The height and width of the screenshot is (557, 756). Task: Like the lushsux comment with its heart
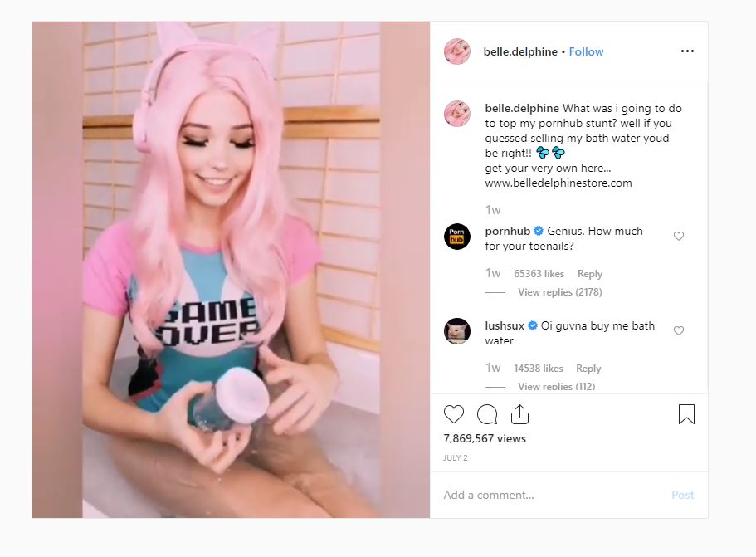pyautogui.click(x=678, y=330)
